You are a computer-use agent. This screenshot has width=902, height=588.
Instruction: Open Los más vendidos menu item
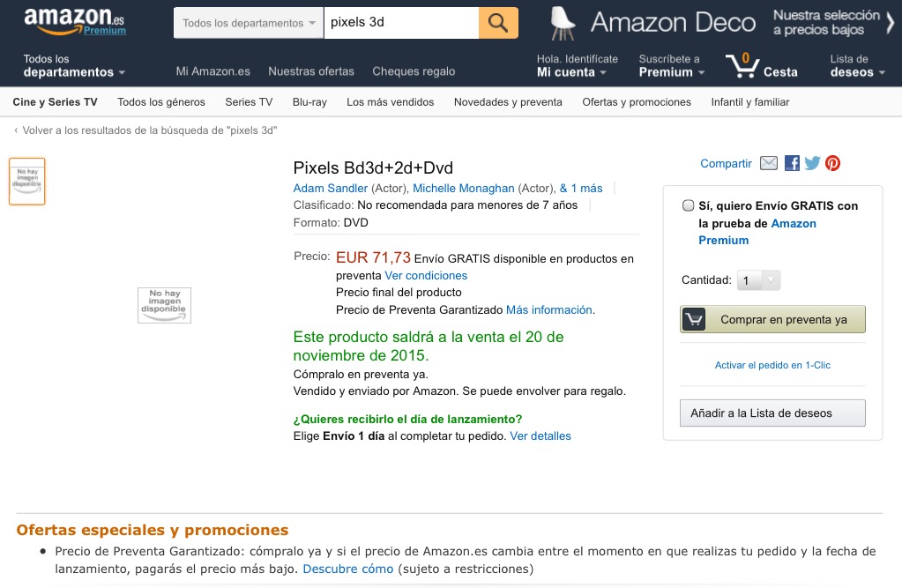[390, 102]
